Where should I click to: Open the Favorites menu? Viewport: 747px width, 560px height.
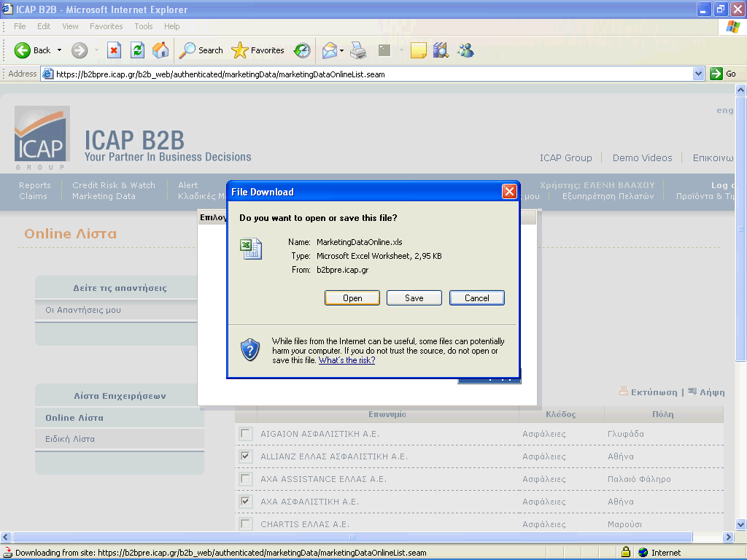click(x=107, y=26)
